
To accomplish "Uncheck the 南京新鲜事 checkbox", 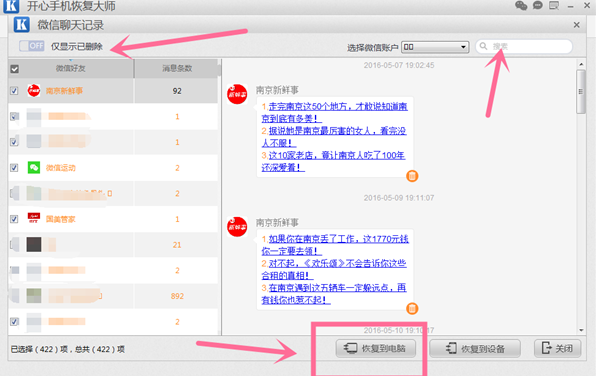I will [14, 91].
